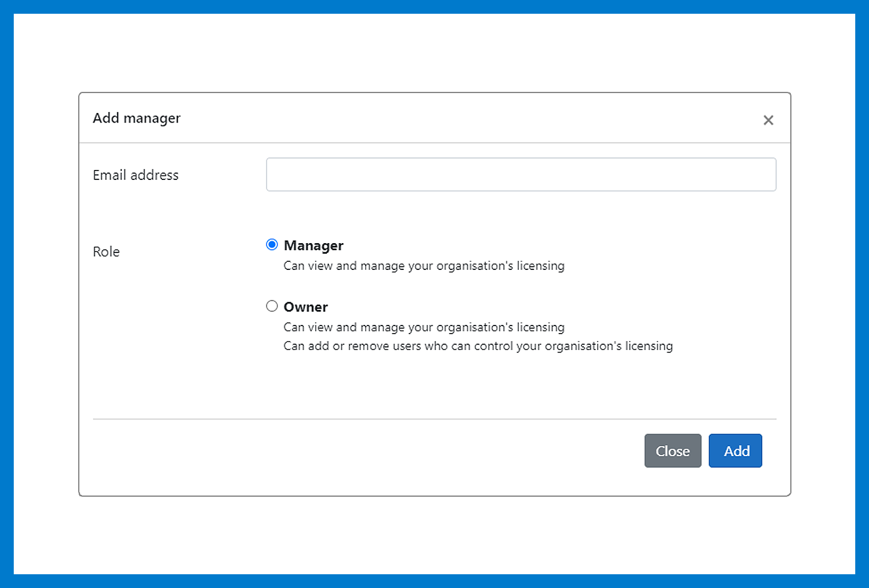Click Owner's first description about viewing licensing

(x=424, y=327)
